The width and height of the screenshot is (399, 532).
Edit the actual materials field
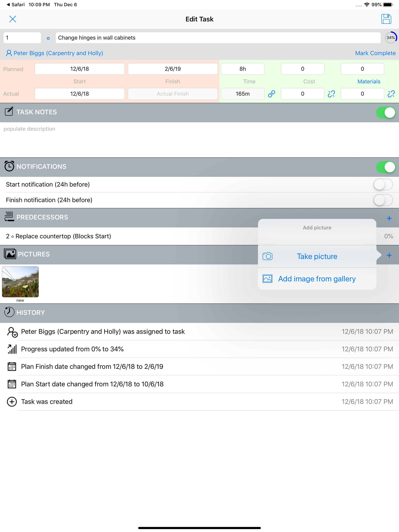point(362,94)
